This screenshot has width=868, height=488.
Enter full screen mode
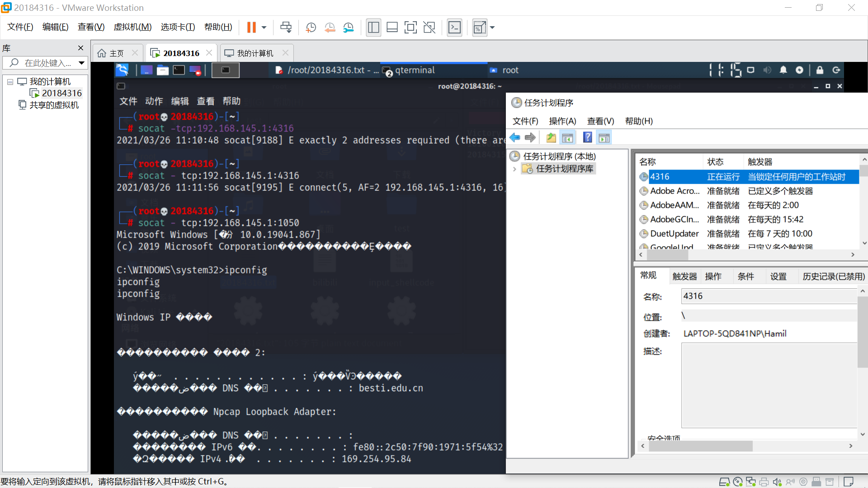410,28
